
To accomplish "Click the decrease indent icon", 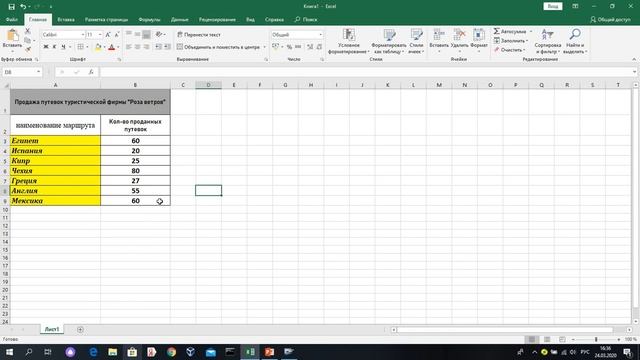I will point(158,47).
